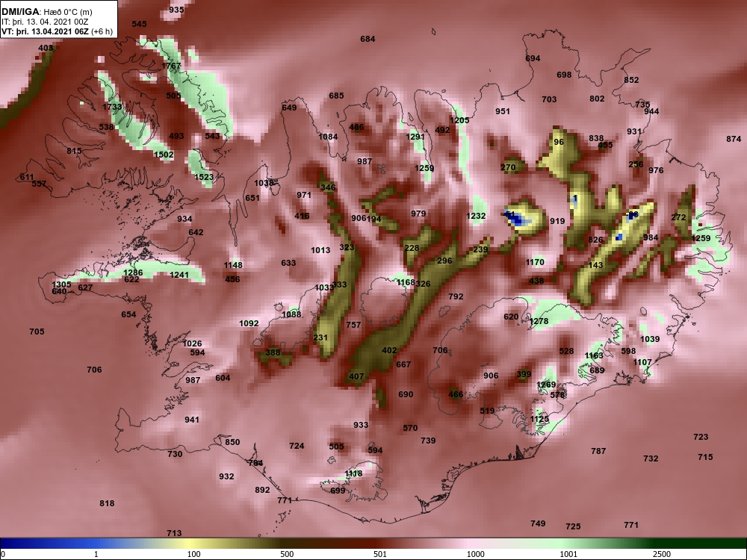Click the 1291 height value
747x560 pixels.
tap(415, 137)
